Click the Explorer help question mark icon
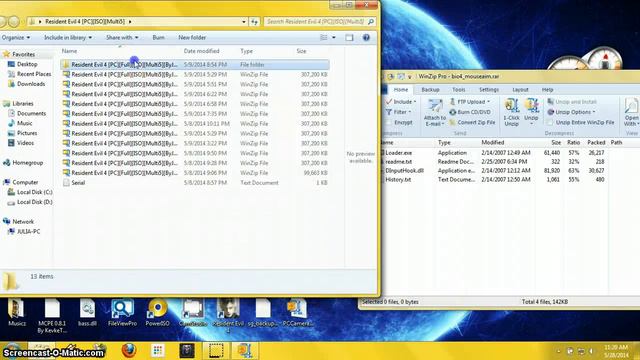This screenshot has width=640, height=360. 366,38
